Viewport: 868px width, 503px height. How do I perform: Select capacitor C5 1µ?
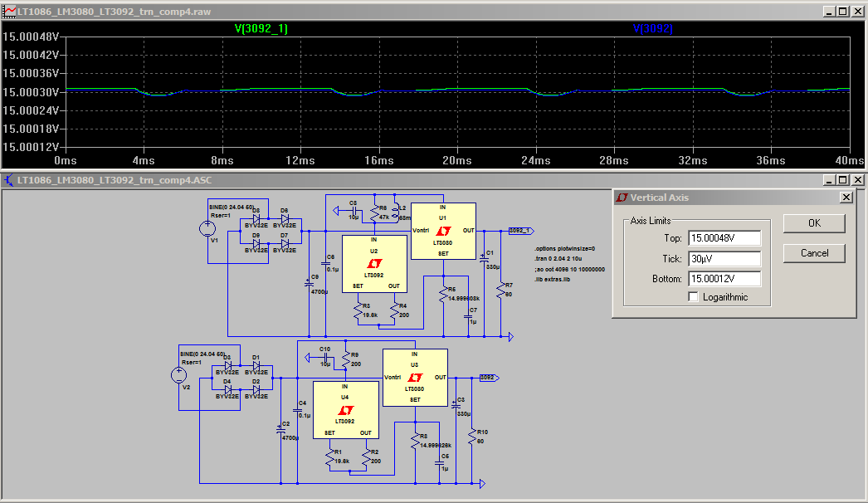pyautogui.click(x=440, y=464)
